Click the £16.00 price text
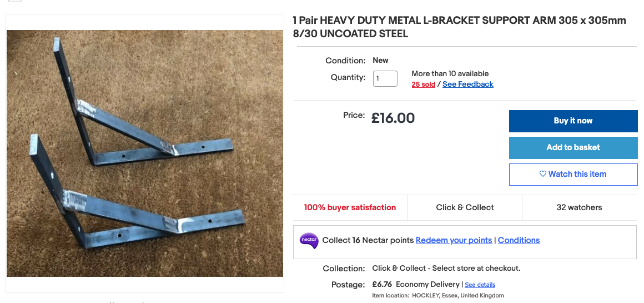 393,118
